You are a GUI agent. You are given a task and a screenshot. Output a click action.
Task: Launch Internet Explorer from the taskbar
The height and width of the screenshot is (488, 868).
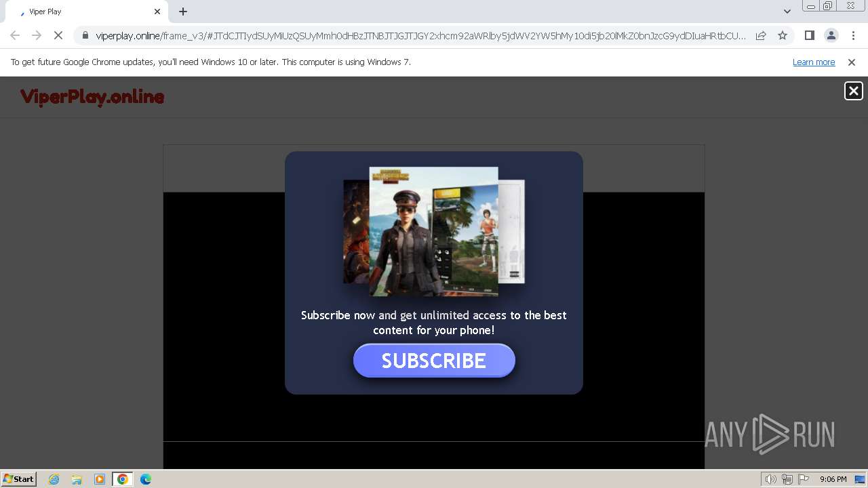click(54, 479)
